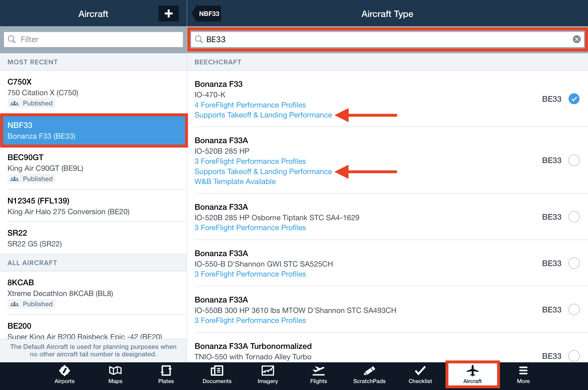Open SR22 G5 aircraft
This screenshot has width=588, height=390.
coord(93,238)
